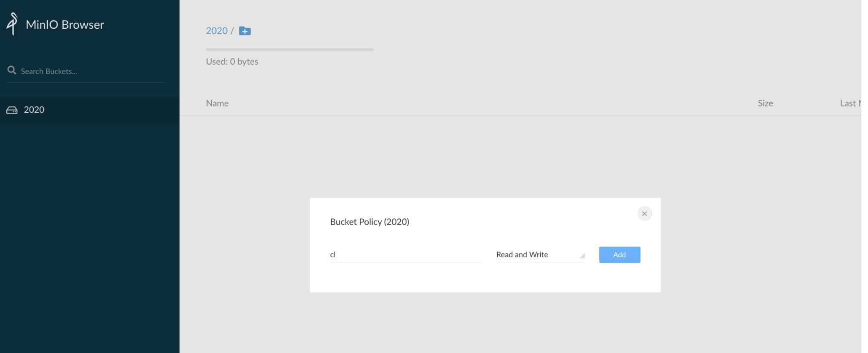
Task: Click the storage usage progress bar
Action: 289,49
